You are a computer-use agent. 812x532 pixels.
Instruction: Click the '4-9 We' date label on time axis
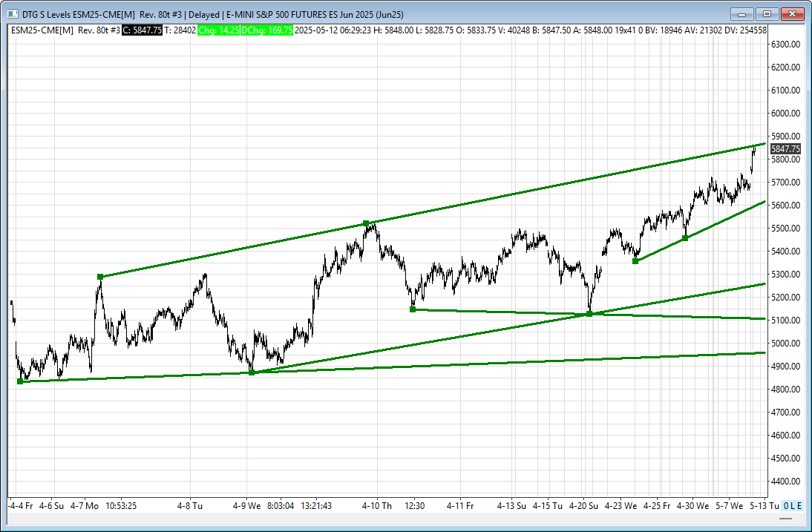(247, 505)
